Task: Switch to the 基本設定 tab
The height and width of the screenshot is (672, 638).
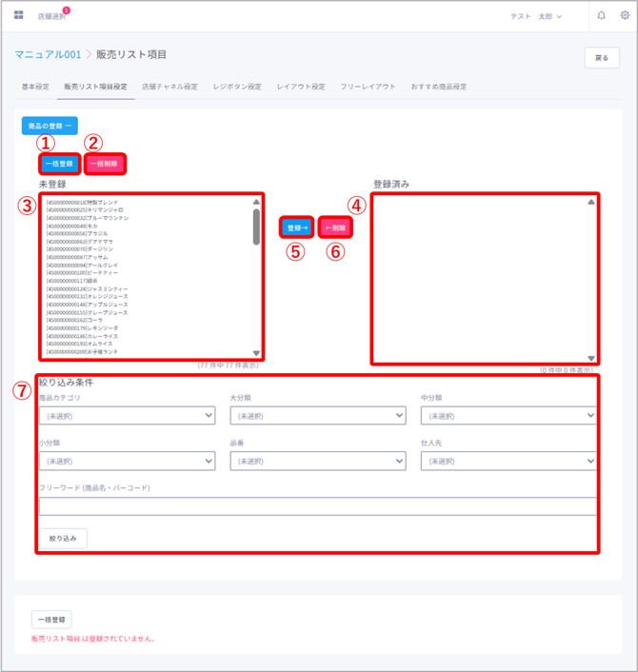Action: pyautogui.click(x=35, y=87)
